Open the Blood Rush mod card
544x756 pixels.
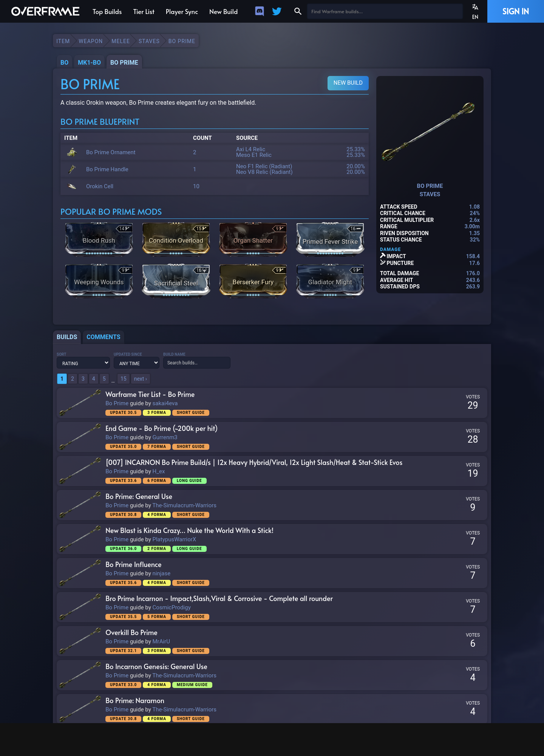click(x=99, y=239)
